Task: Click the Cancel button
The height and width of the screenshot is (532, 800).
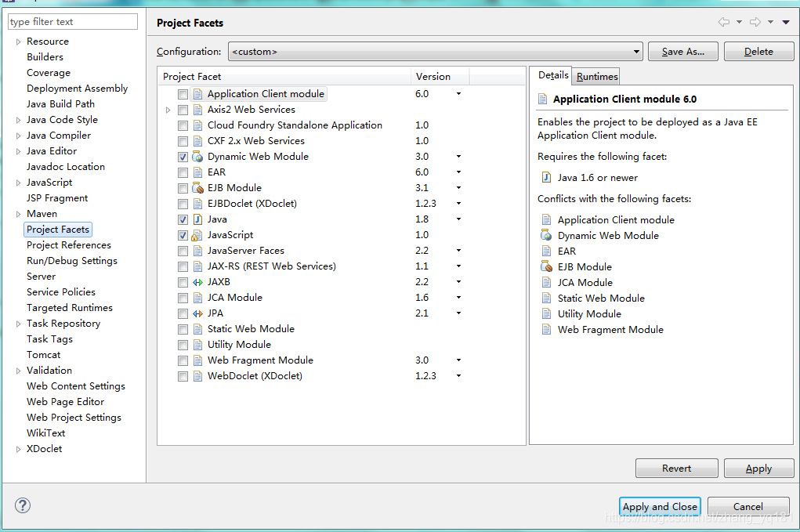Action: (748, 506)
